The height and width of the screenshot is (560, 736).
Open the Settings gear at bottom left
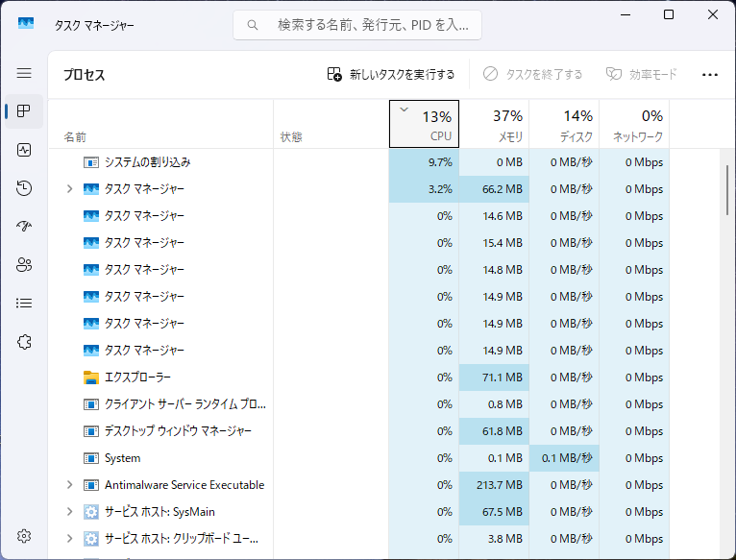24,535
